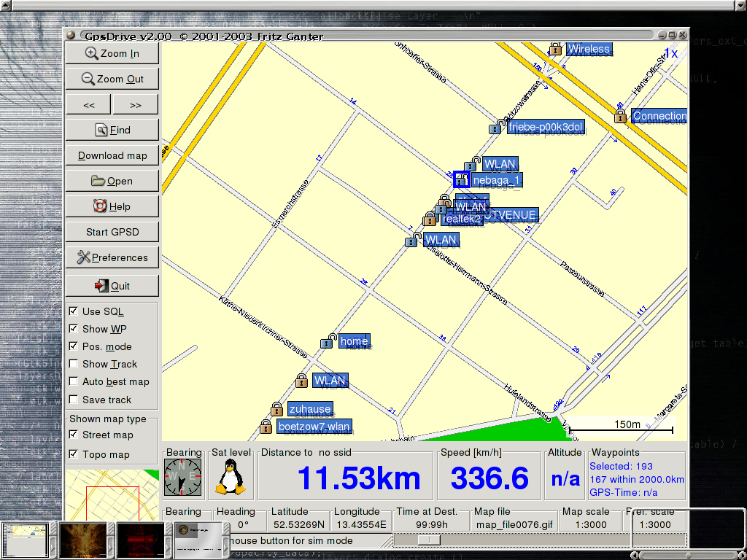Select the highlighted nebaga_1 waypoint icon

(x=461, y=179)
